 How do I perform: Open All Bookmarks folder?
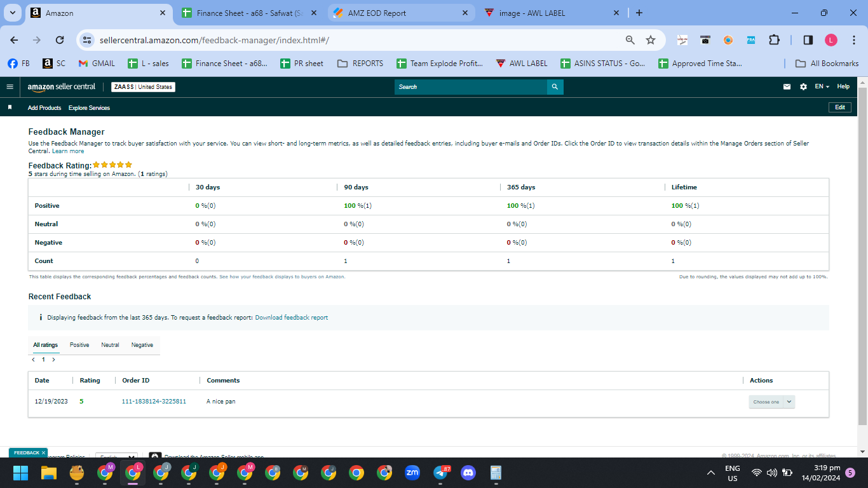(827, 64)
